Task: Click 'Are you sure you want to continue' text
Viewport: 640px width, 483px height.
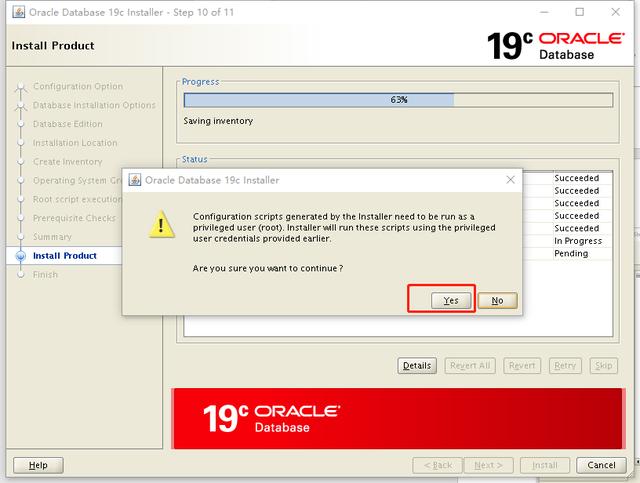Action: 268,268
